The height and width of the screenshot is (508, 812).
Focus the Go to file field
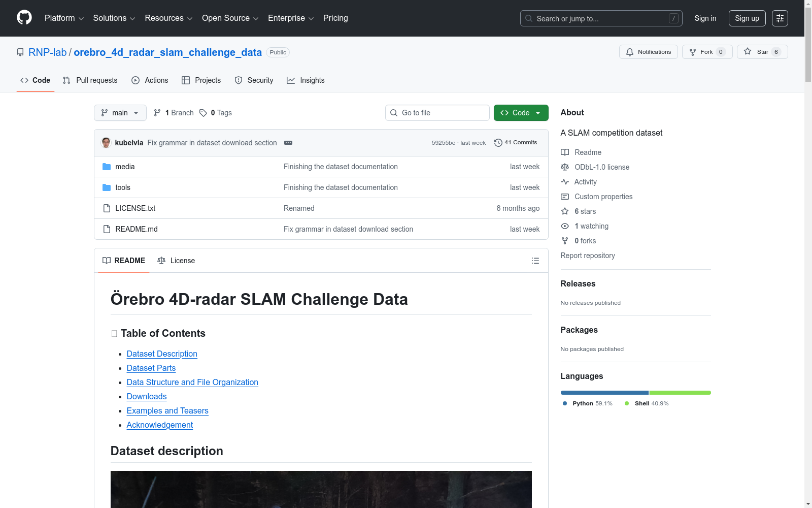437,113
